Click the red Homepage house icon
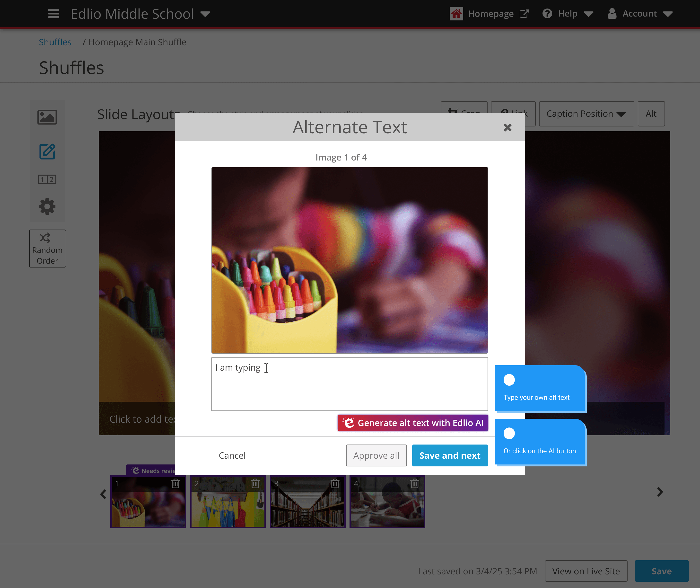The image size is (700, 588). [456, 14]
